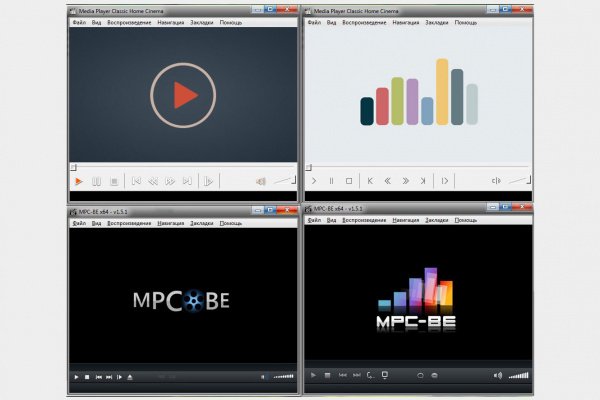Open Навигация menu in film-reel-logo MPC-BE window

pos(171,223)
